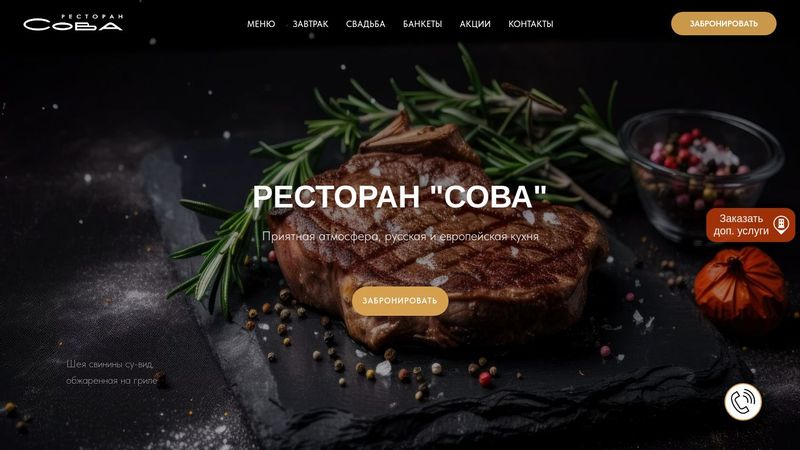
Task: Click the small РЕСТОРАН text above logo
Action: click(92, 16)
